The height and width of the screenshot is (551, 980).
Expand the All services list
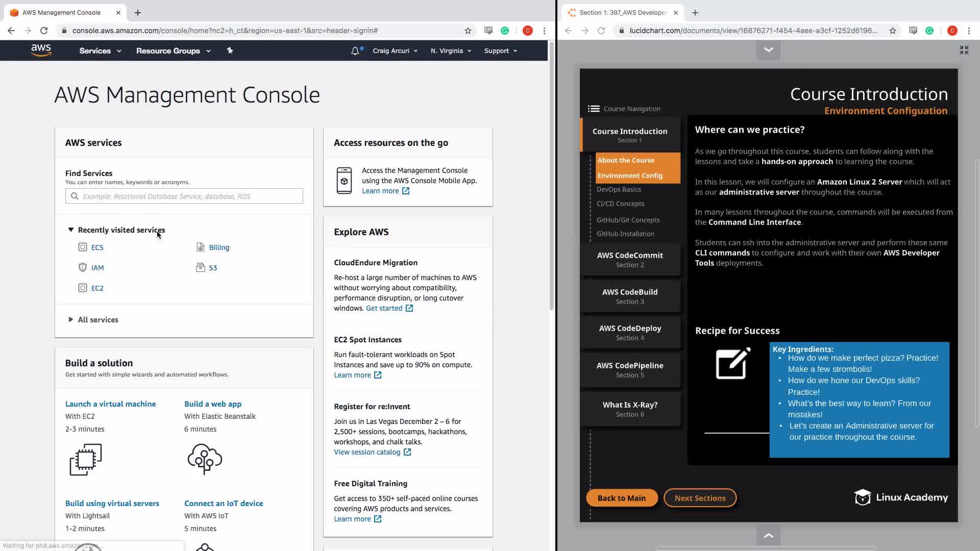[71, 319]
